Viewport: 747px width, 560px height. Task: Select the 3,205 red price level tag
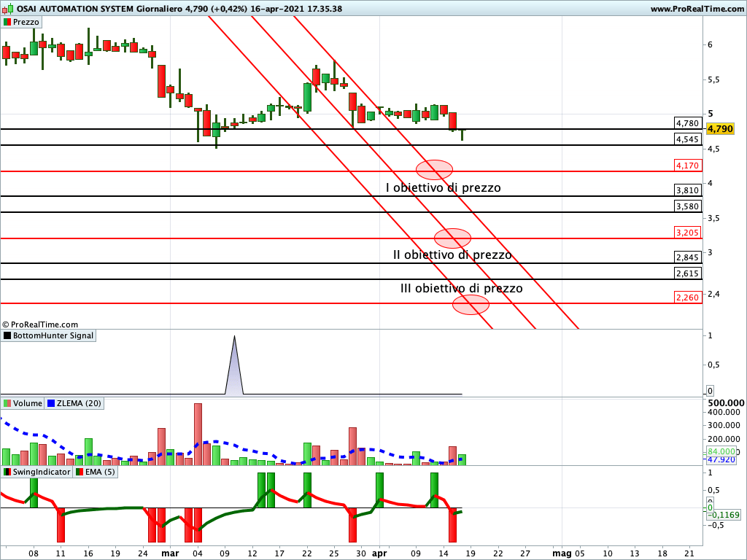(x=687, y=233)
